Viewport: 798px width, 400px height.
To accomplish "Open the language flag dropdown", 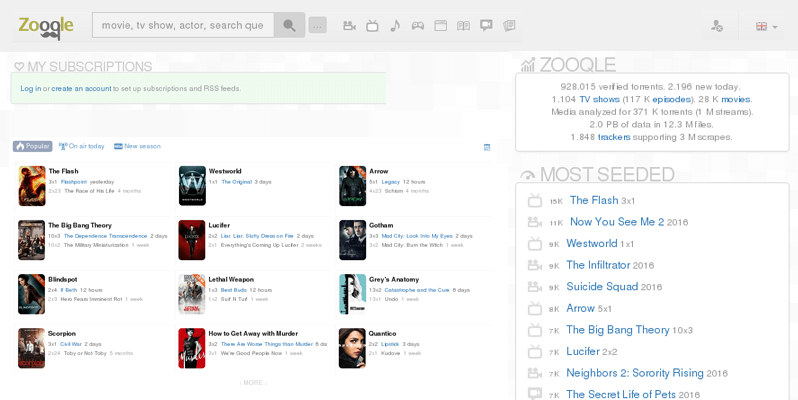I will tap(766, 26).
